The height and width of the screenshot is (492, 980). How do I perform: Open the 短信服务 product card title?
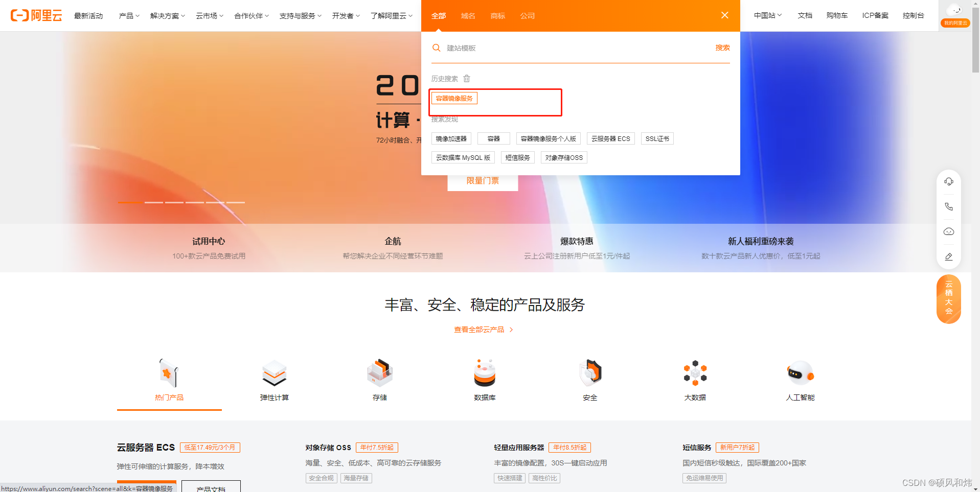(x=697, y=448)
